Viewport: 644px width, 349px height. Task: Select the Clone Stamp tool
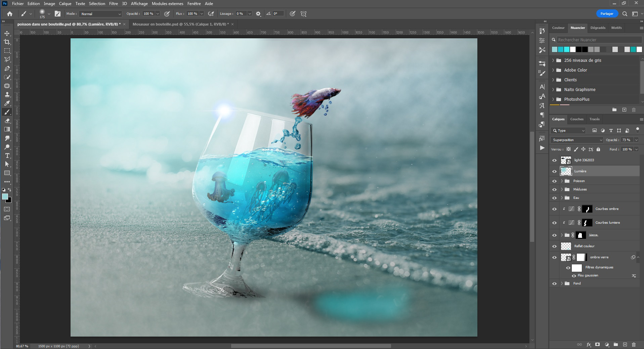tap(7, 94)
